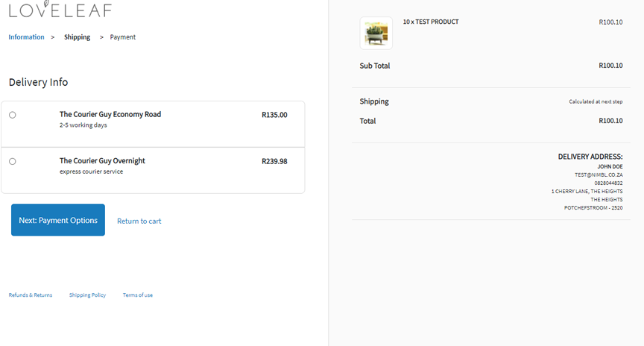The image size is (644, 346).
Task: Jump to the Payment breadcrumb step
Action: 122,37
